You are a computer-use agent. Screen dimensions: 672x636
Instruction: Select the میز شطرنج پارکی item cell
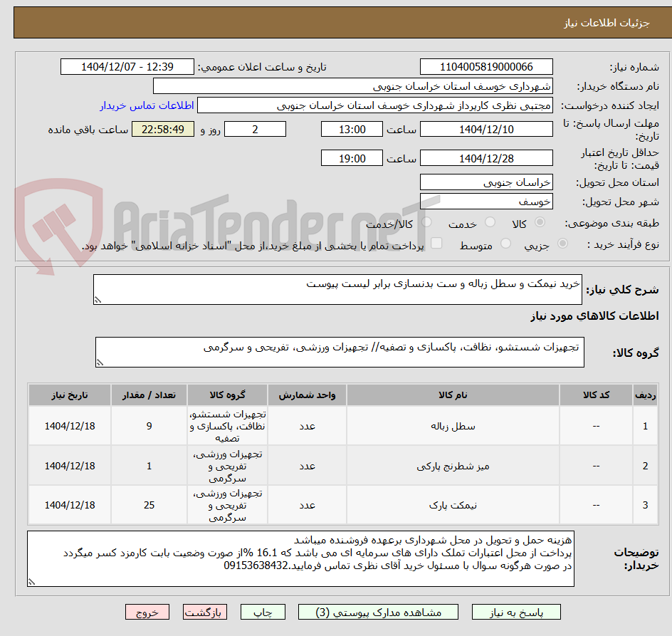pos(453,466)
